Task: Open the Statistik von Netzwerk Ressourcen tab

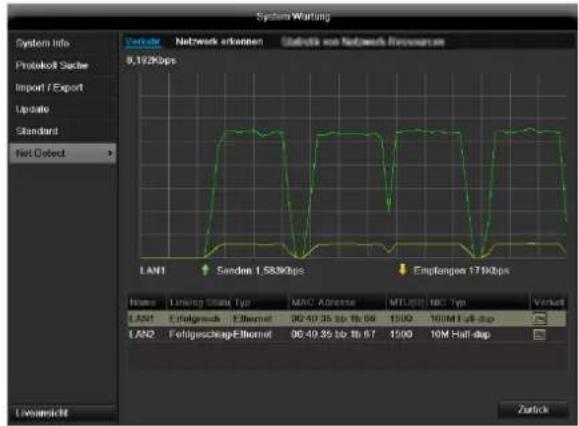Action: 363,42
